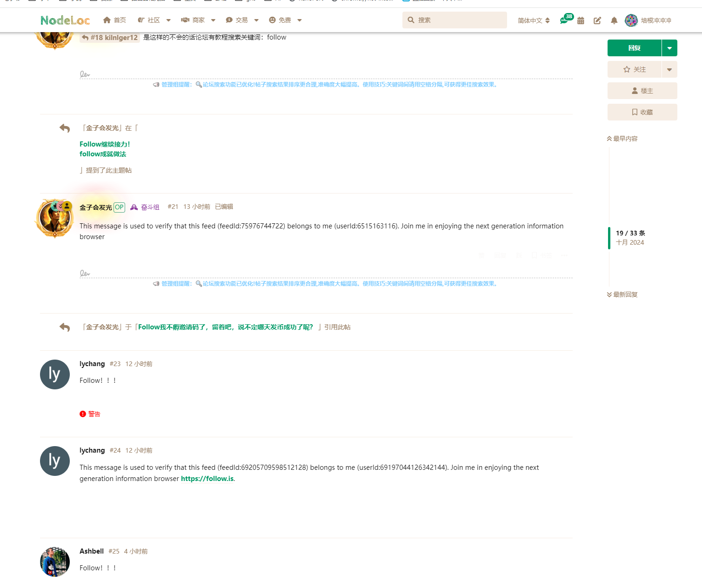
Task: Click the 管理组提醒 notice under post #21
Action: click(326, 284)
